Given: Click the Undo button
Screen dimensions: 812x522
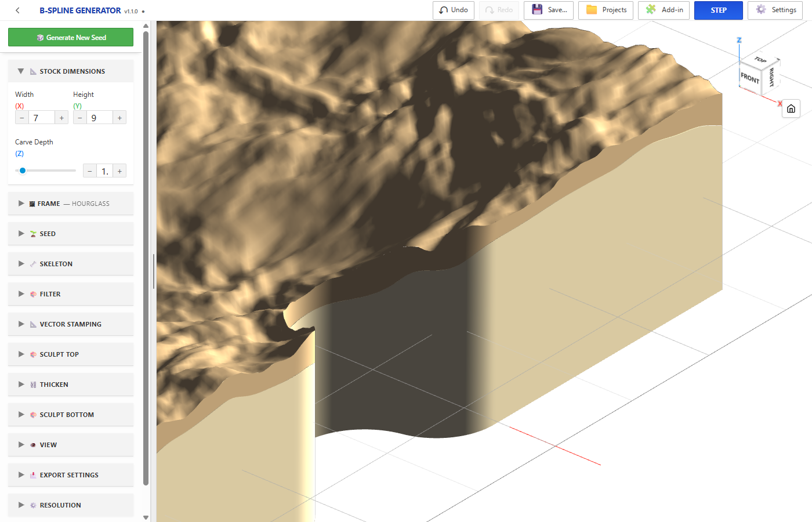Looking at the screenshot, I should click(x=454, y=10).
